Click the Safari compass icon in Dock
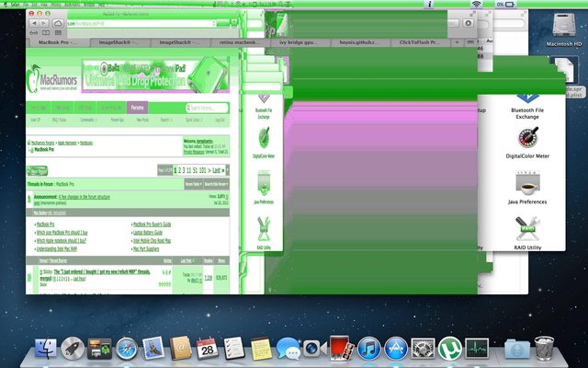588x368 pixels. pyautogui.click(x=127, y=349)
